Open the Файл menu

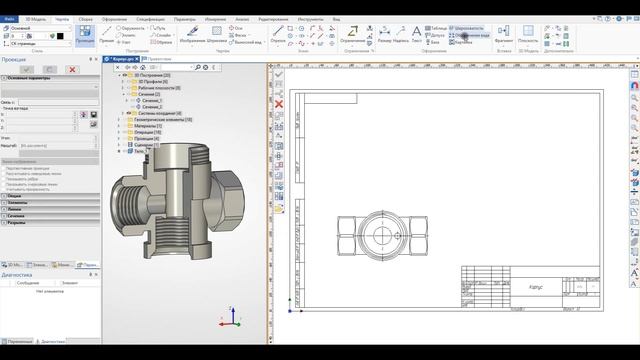[x=9, y=19]
